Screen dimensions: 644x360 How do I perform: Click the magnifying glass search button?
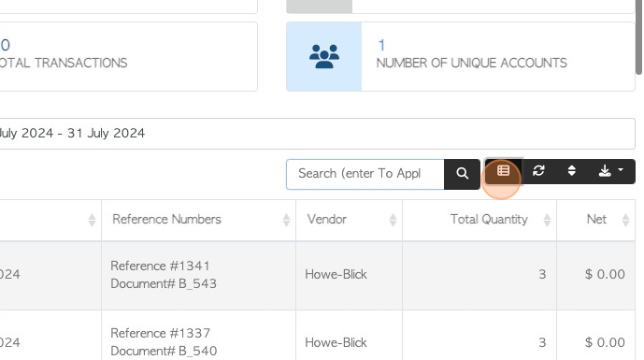(x=462, y=174)
